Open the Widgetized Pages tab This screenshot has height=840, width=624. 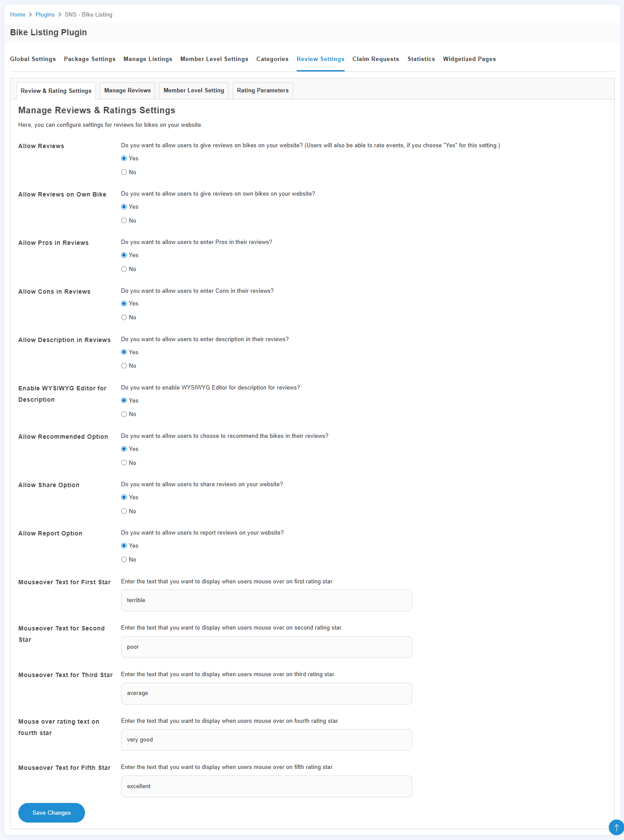[469, 59]
